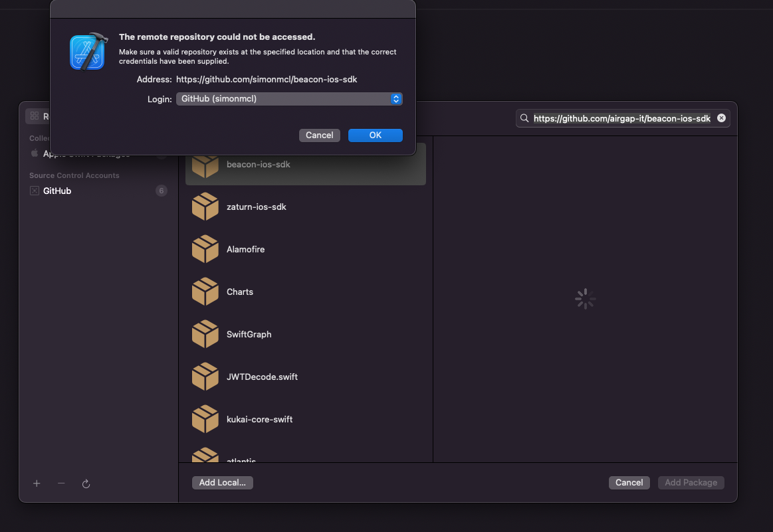Add a new account with the plus icon
This screenshot has width=773, height=532.
tap(37, 484)
